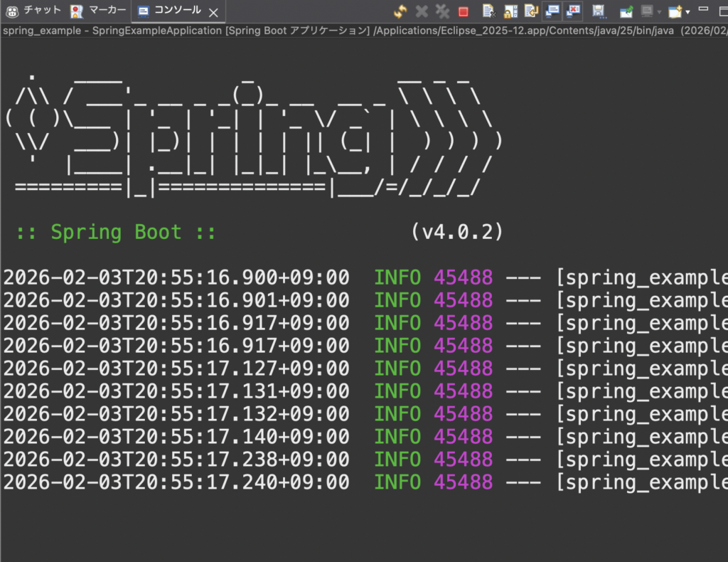Click the Open Console icon

675,11
